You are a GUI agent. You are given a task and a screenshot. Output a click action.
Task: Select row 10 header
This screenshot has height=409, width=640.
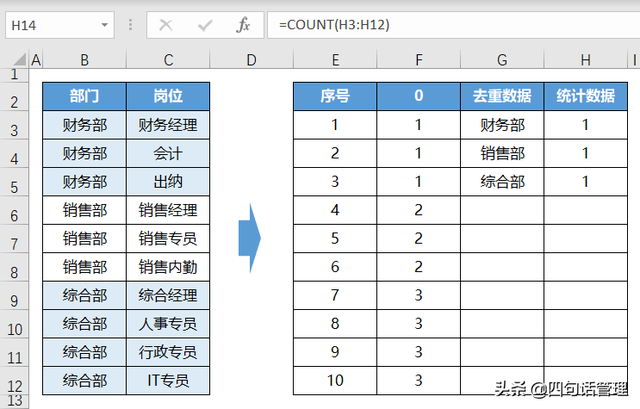pos(14,324)
